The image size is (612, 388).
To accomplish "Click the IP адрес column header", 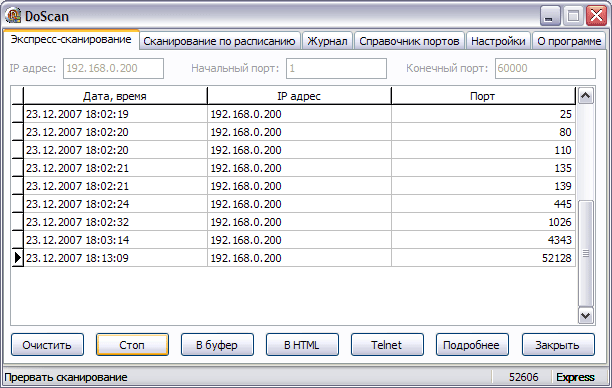I will [x=299, y=96].
